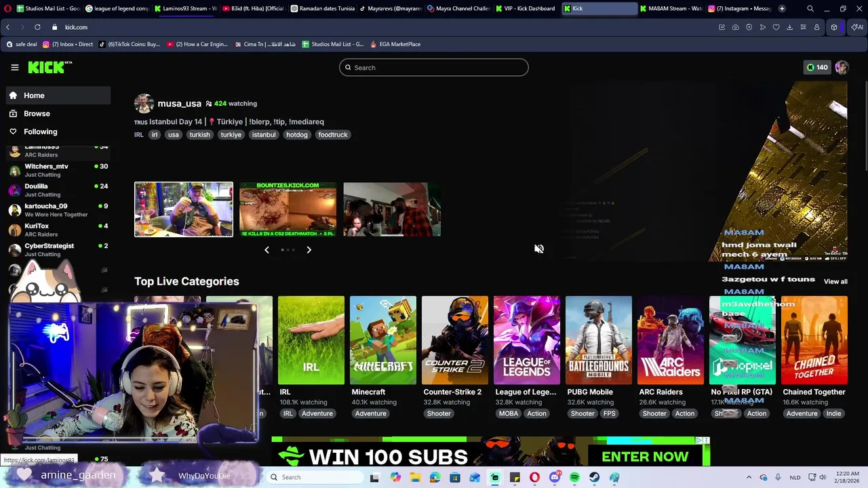Open a new browser tab with plus

[782, 9]
